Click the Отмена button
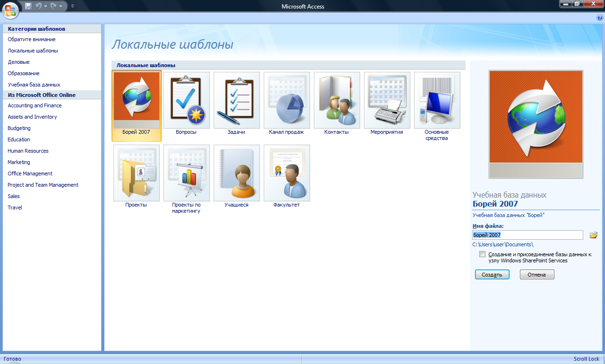 [537, 275]
